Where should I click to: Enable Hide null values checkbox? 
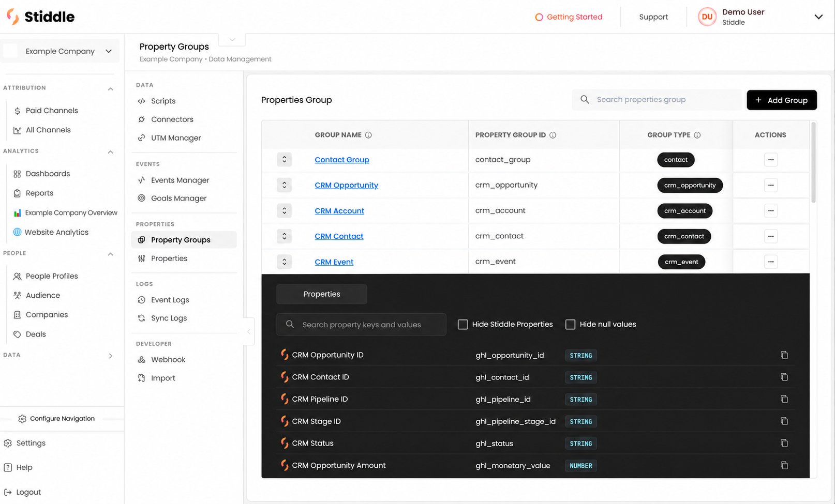click(x=570, y=325)
